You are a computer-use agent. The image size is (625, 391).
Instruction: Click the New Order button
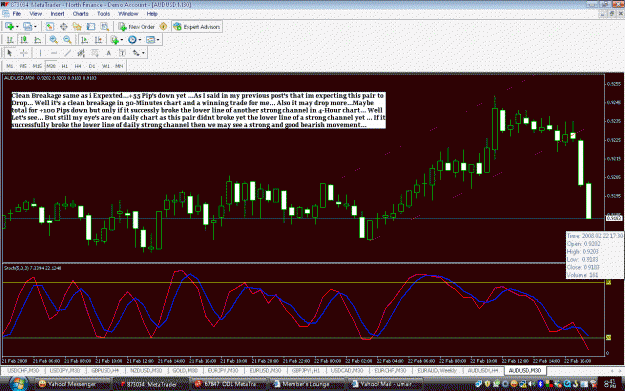(x=137, y=27)
